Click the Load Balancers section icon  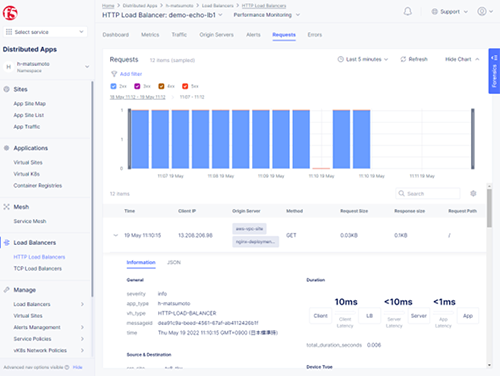click(6, 242)
